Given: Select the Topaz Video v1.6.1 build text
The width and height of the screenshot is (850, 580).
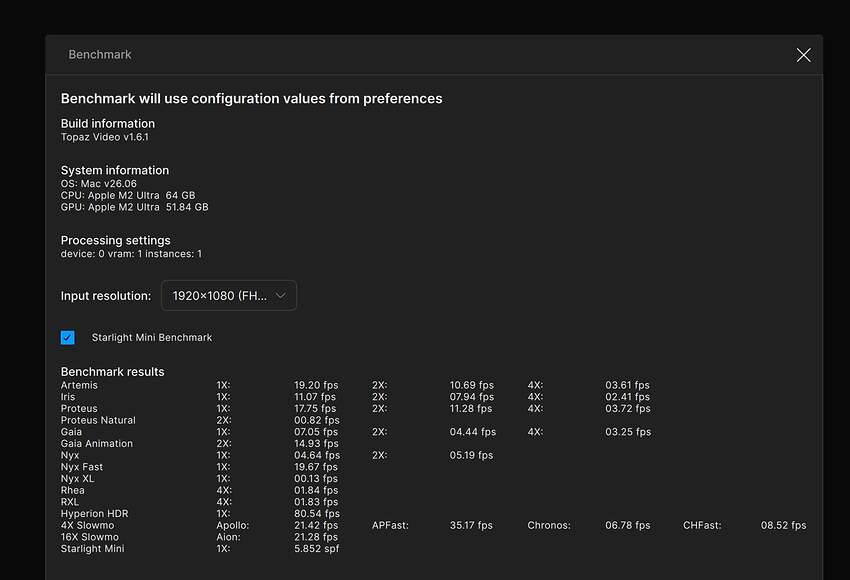Looking at the screenshot, I should (105, 137).
